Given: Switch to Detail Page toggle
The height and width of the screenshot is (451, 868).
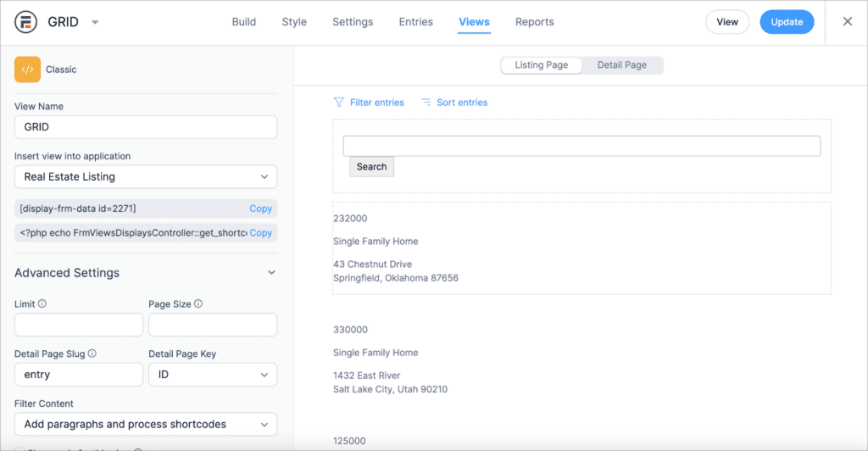Looking at the screenshot, I should click(621, 65).
